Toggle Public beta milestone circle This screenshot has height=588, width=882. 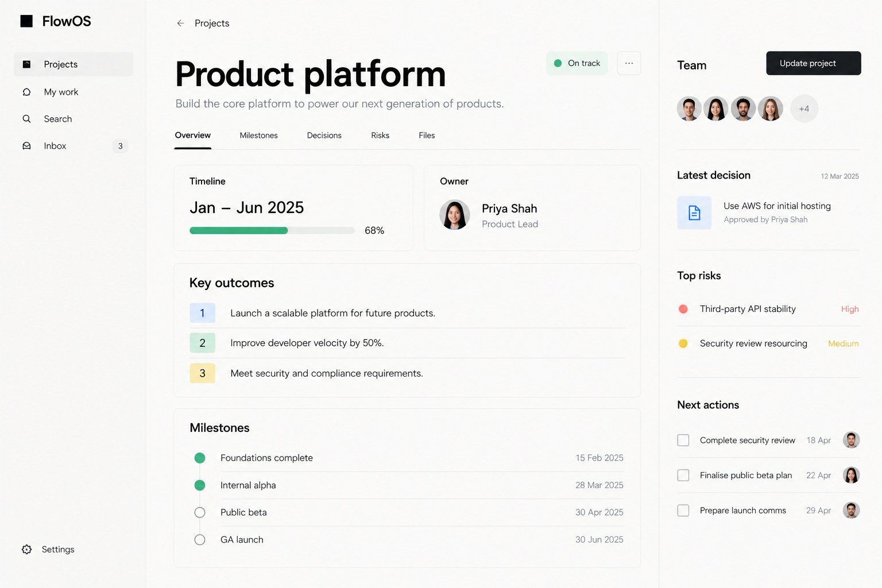(x=200, y=512)
